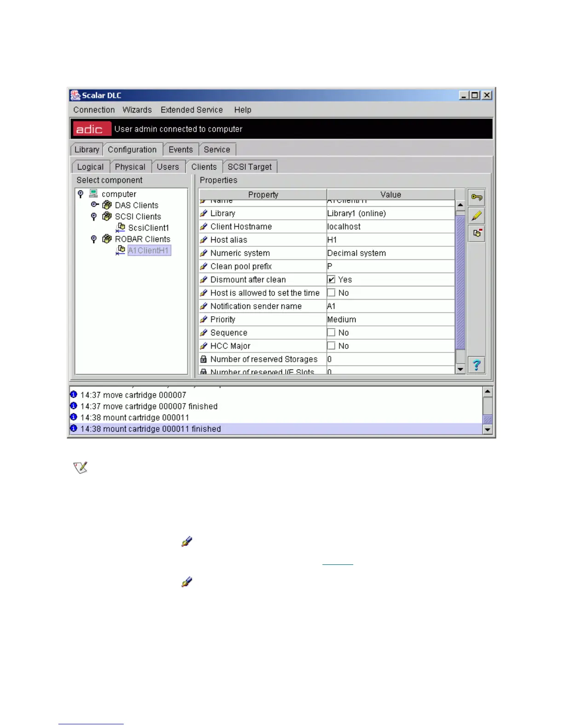Click the Scalar DLC title bar icon

(x=75, y=95)
